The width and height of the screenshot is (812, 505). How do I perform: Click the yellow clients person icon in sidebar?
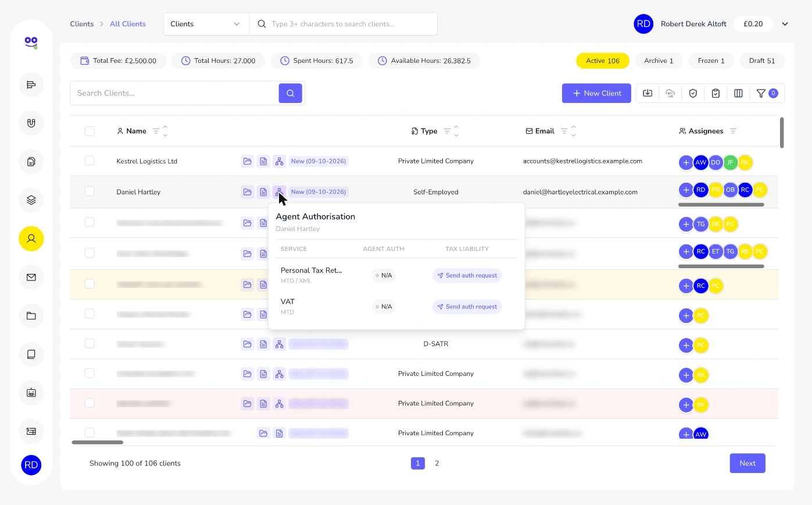31,239
